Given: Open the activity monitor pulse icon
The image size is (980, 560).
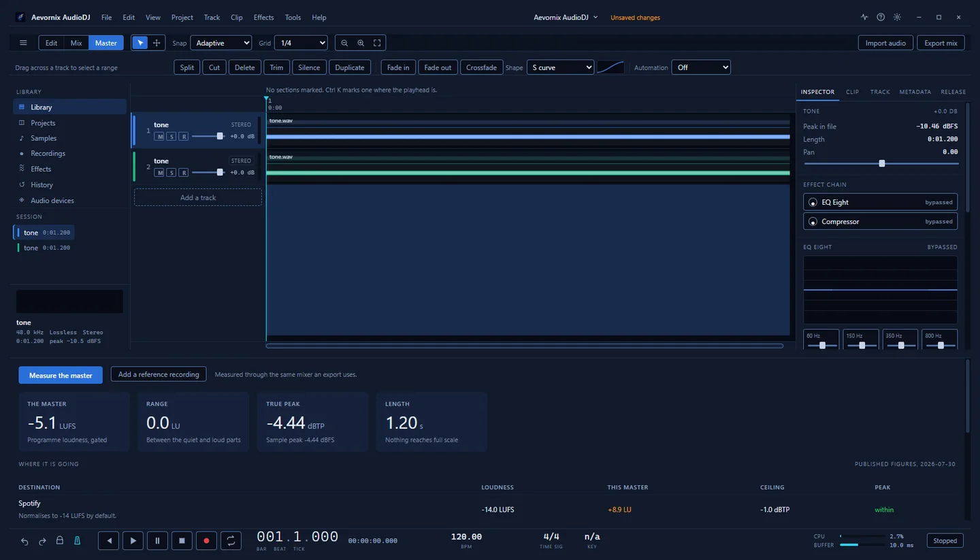Looking at the screenshot, I should click(864, 17).
